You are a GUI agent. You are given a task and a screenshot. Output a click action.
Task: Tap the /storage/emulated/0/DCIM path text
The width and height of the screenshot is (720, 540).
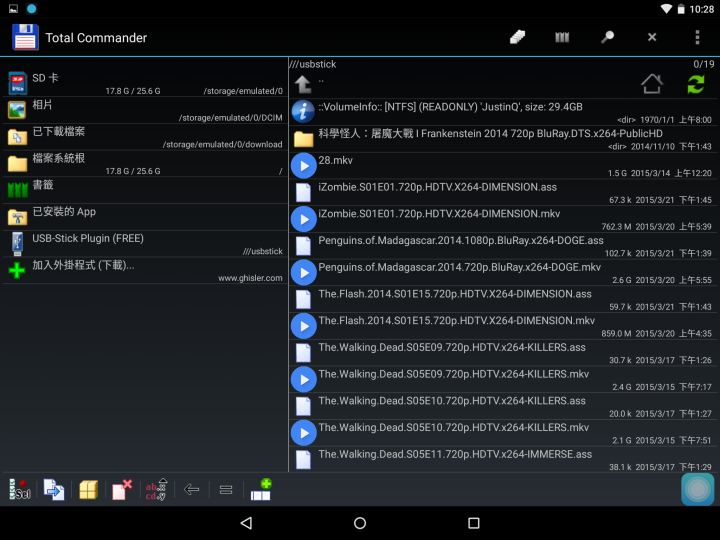click(x=231, y=118)
